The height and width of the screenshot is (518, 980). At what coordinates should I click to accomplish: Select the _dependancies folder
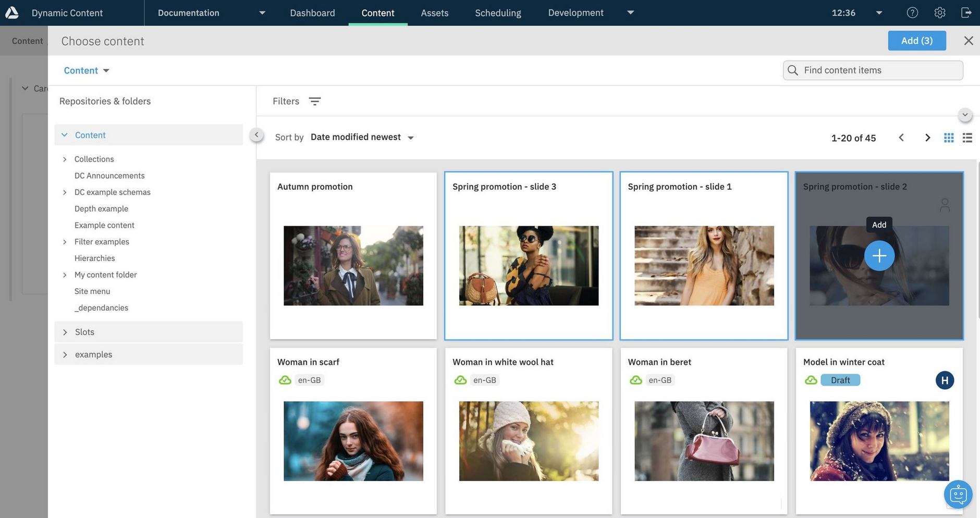pos(101,308)
